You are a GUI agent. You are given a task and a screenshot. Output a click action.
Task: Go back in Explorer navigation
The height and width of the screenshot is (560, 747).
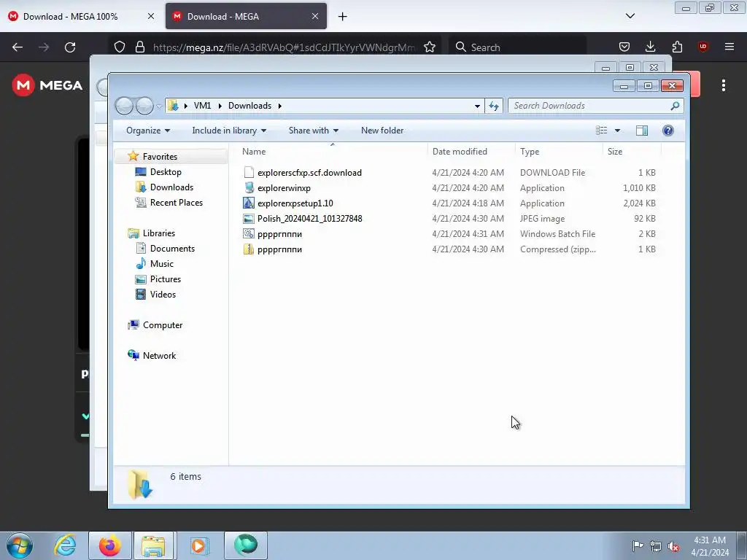pos(125,106)
